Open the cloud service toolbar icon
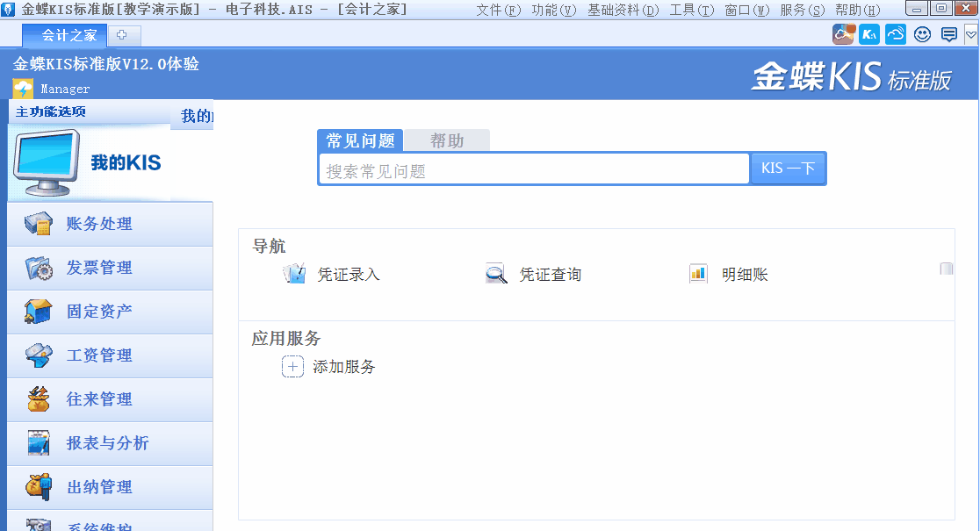Viewport: 980px width, 531px height. (x=896, y=34)
